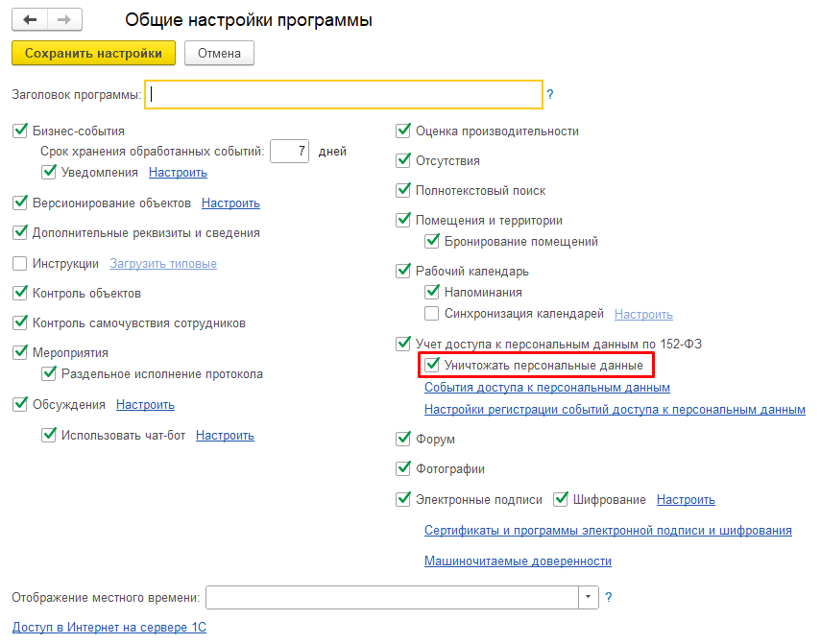
Task: Click the event storage days field
Action: [289, 151]
